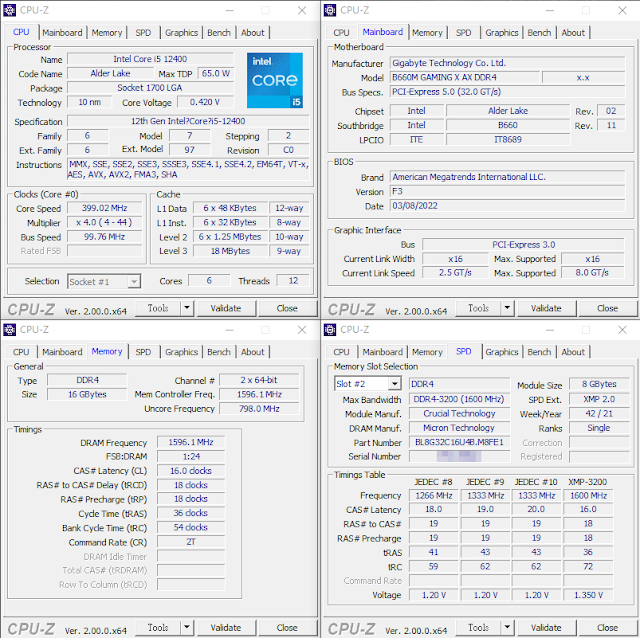Click Multiplier value x 4.0 (4 - 44)
Viewport: 640px width, 638px height.
[x=104, y=222]
